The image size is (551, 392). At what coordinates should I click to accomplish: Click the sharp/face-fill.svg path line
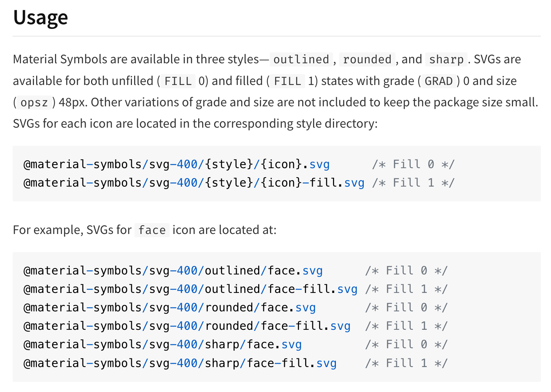tap(180, 363)
